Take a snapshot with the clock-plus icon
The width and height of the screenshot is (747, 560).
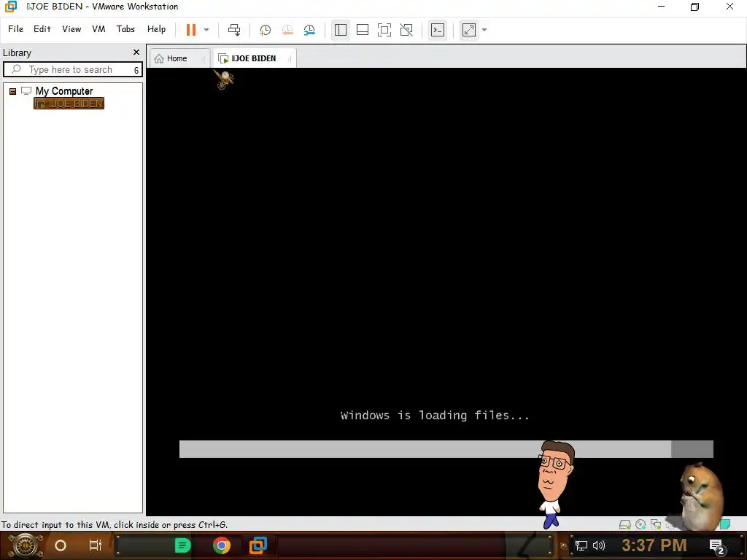pos(265,30)
